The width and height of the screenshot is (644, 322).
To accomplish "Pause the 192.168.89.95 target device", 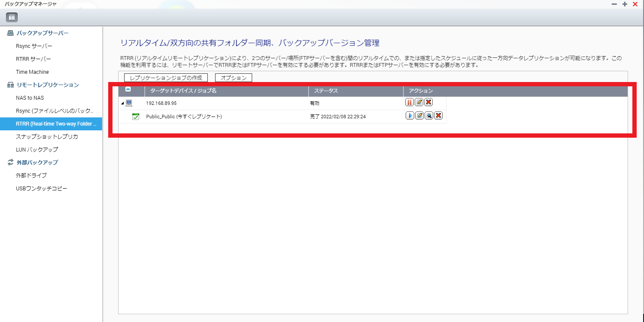I will pos(410,102).
